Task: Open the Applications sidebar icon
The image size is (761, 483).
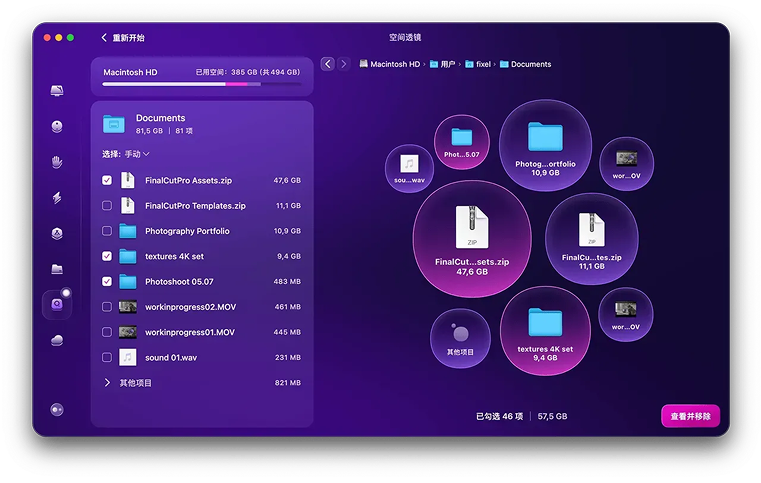Action: pyautogui.click(x=57, y=233)
